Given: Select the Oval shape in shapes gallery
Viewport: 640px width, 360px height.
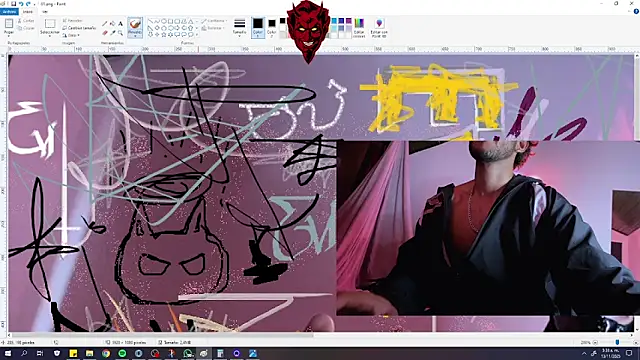Looking at the screenshot, I should (x=164, y=21).
